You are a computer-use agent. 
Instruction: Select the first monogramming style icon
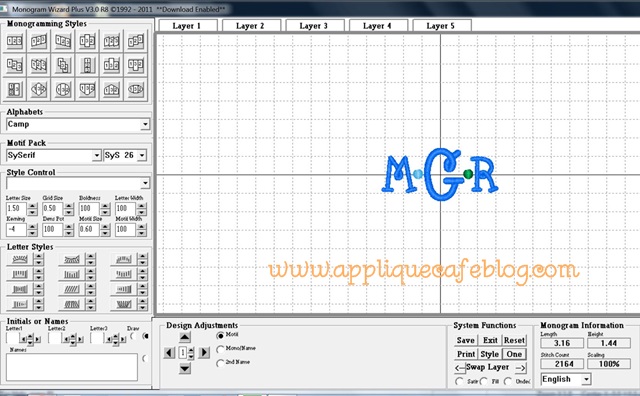15,41
